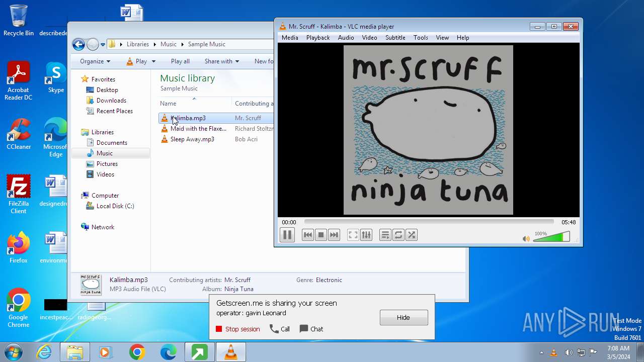644x362 pixels.
Task: Click the Mr. Scruff album art in VLC
Action: (x=428, y=130)
